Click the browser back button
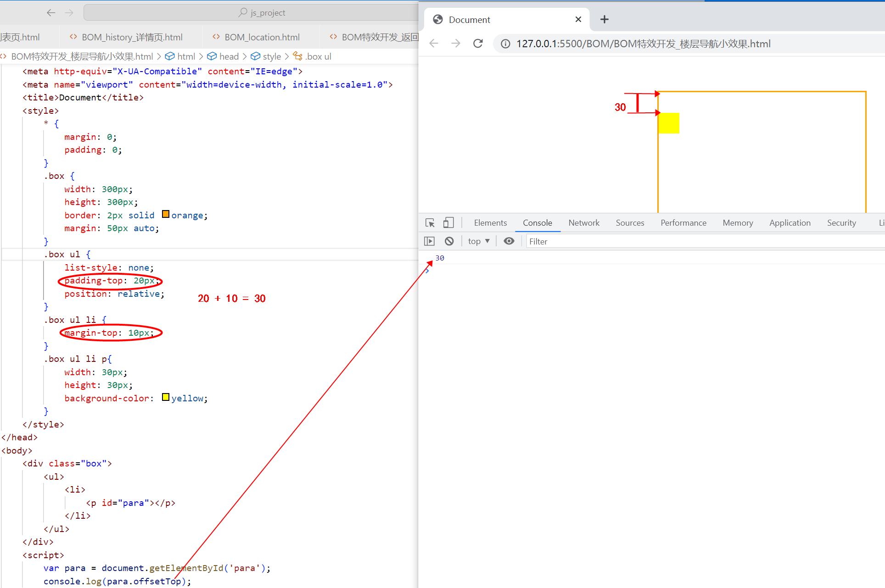This screenshot has width=885, height=588. tap(434, 44)
